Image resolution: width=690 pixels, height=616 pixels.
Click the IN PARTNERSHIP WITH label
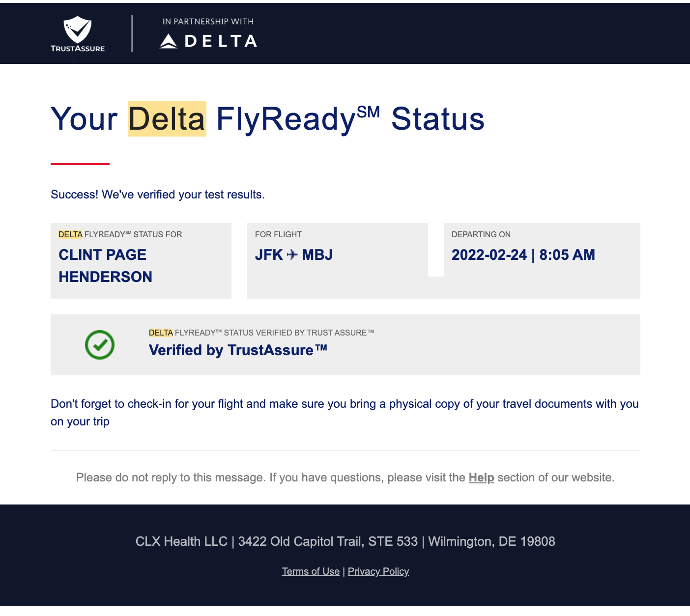click(208, 22)
